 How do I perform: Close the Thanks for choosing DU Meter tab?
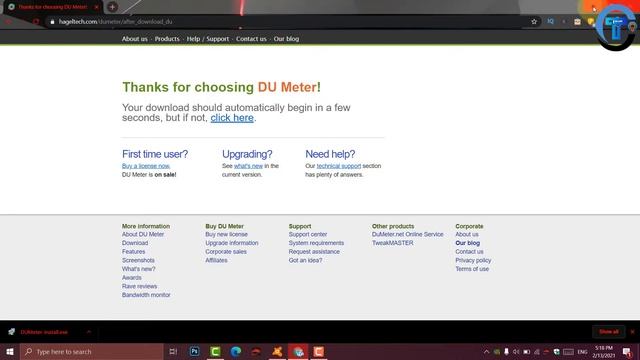(x=96, y=7)
